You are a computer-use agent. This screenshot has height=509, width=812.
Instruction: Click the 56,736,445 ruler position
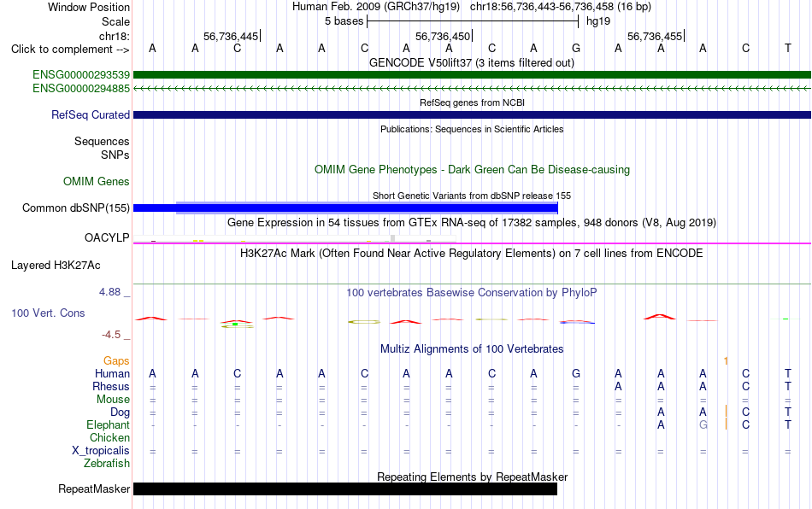(231, 37)
